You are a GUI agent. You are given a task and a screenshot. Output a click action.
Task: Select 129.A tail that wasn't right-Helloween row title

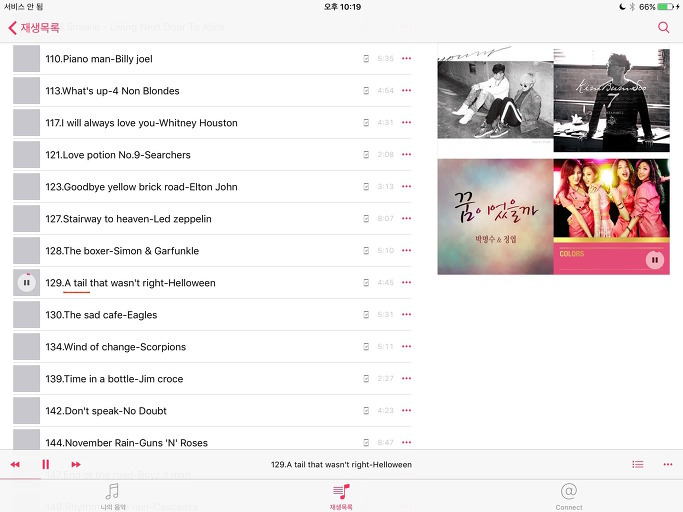pos(130,283)
